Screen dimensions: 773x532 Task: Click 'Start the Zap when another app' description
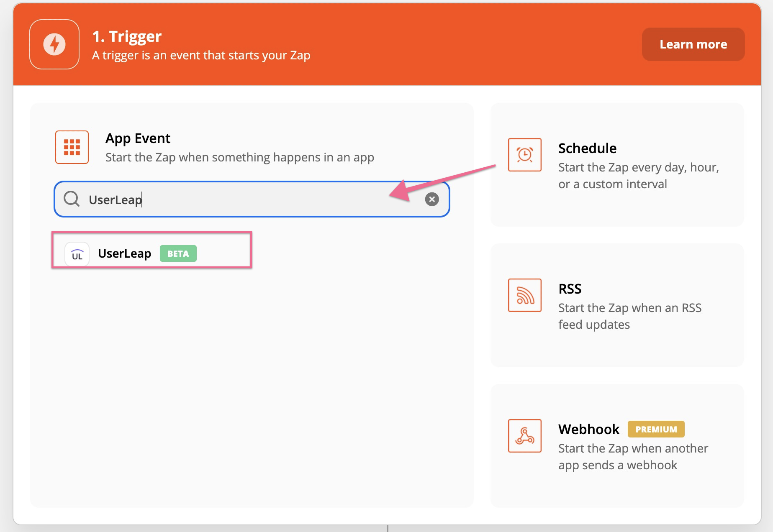(x=633, y=457)
